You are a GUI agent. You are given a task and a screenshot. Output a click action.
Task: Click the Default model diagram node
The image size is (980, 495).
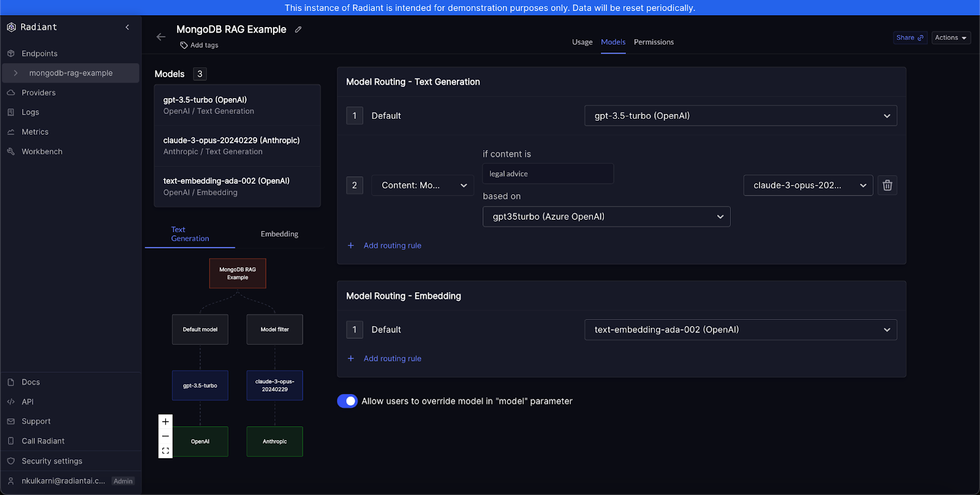point(200,330)
